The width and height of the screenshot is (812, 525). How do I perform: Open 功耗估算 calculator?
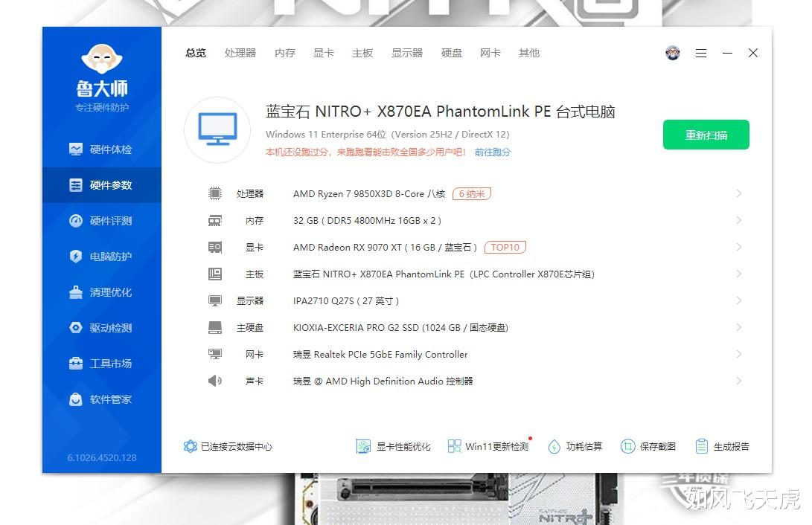coord(575,446)
